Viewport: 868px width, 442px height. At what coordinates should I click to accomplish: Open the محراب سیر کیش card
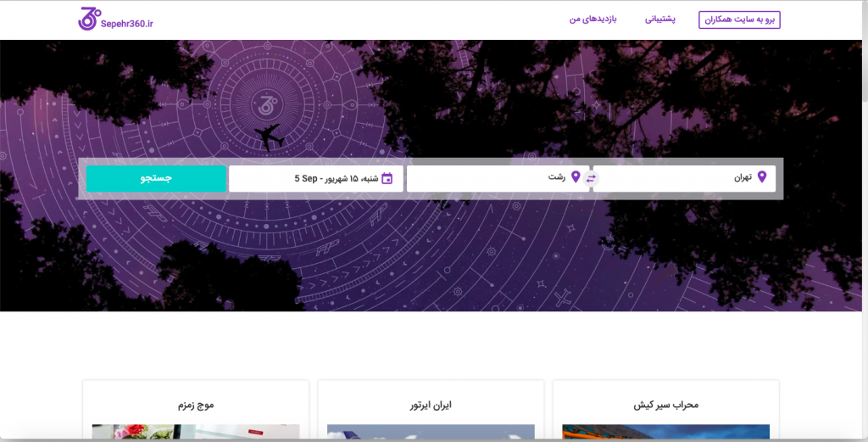click(666, 411)
